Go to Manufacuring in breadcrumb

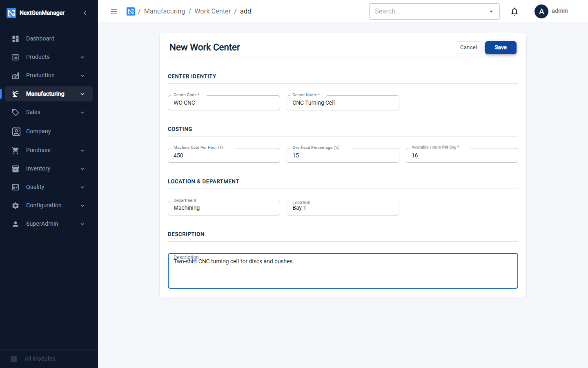click(x=165, y=11)
